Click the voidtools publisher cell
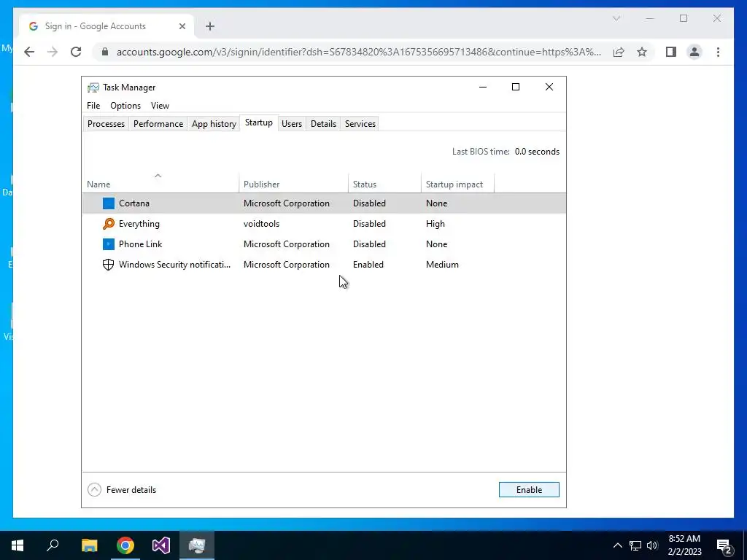This screenshot has width=747, height=560. (262, 224)
